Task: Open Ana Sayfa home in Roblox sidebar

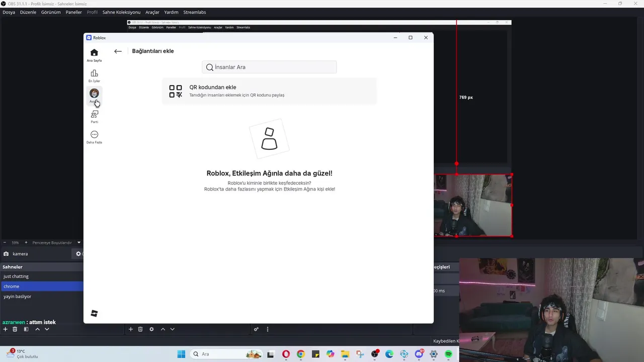Action: click(x=94, y=55)
